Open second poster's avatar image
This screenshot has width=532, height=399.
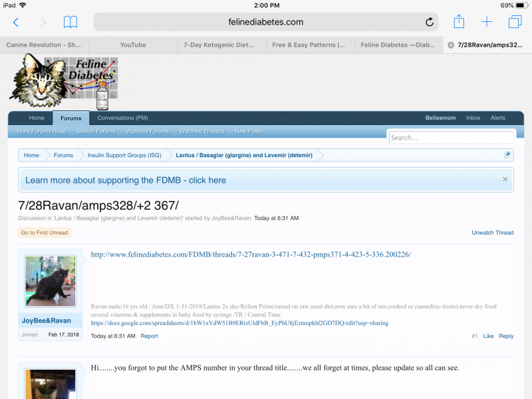click(x=51, y=384)
